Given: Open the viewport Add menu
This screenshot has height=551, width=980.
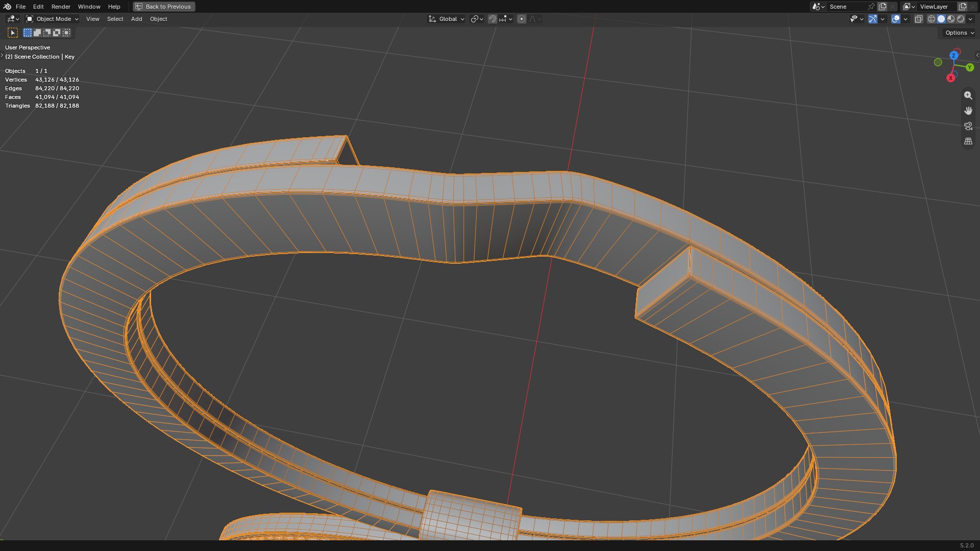Looking at the screenshot, I should (136, 19).
